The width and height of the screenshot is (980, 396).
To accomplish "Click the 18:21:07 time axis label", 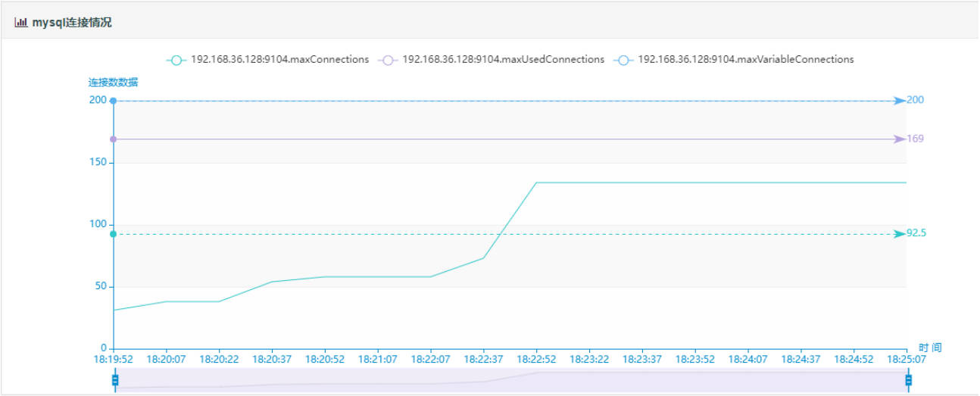I will (378, 360).
